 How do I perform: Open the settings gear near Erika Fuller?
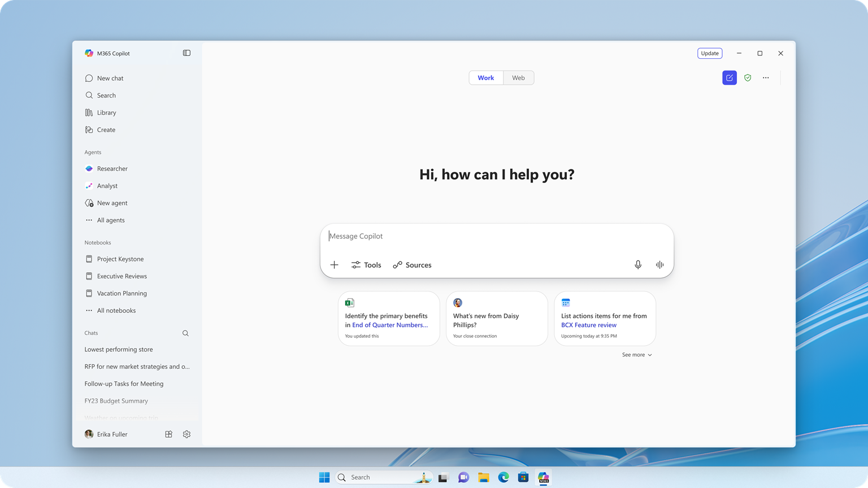click(x=186, y=434)
